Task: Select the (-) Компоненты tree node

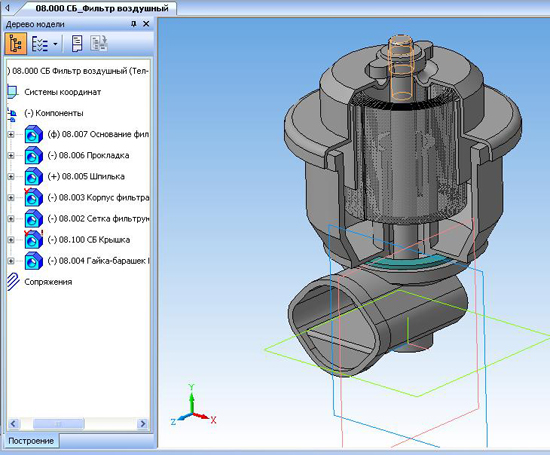Action: 54,113
